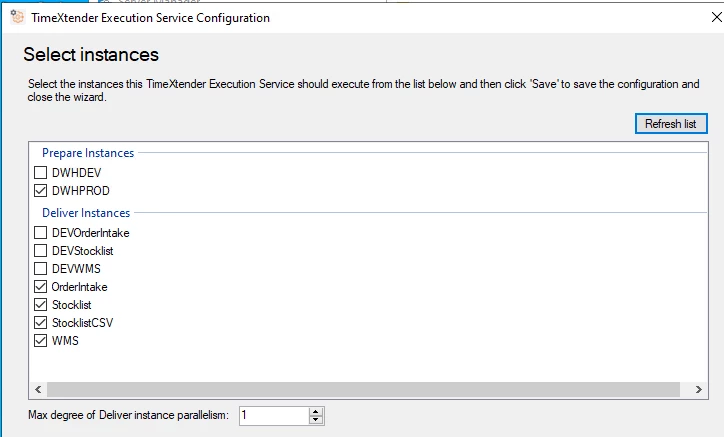The width and height of the screenshot is (724, 437).
Task: Click the left arrow of horizontal scrollbar
Action: (x=38, y=389)
